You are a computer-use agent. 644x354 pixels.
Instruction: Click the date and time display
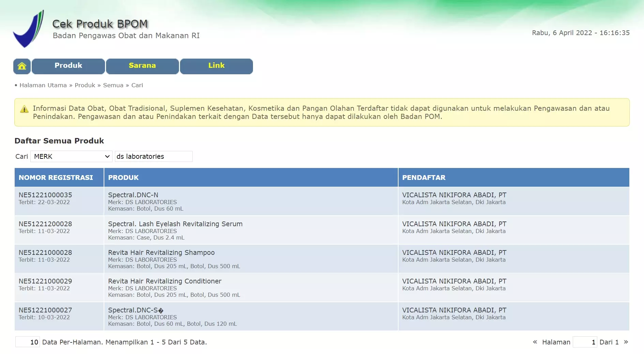(581, 33)
